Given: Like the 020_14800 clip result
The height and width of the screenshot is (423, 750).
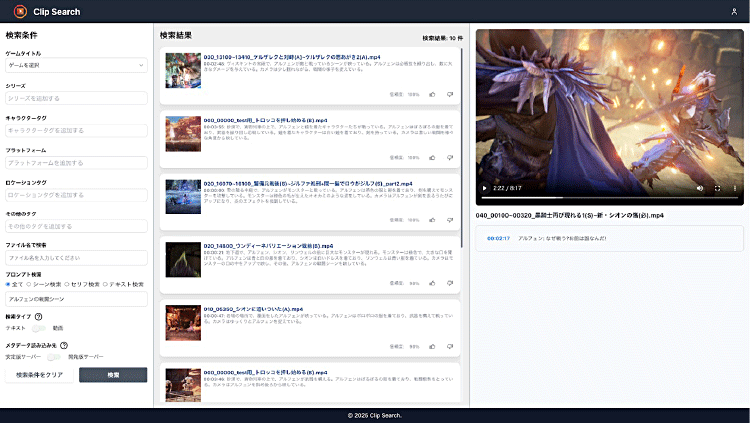Looking at the screenshot, I should pos(432,283).
